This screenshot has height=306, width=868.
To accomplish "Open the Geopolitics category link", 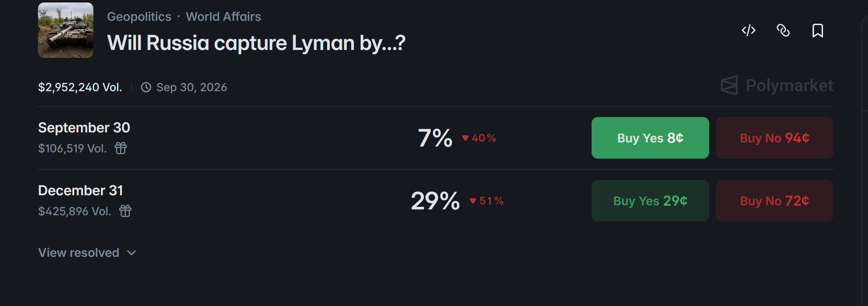I will 139,17.
